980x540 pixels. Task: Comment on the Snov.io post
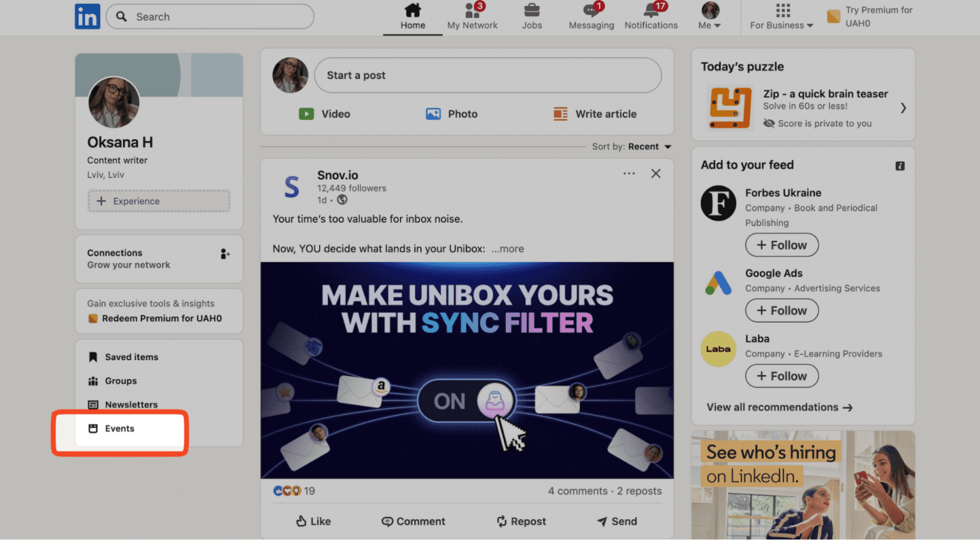click(413, 522)
